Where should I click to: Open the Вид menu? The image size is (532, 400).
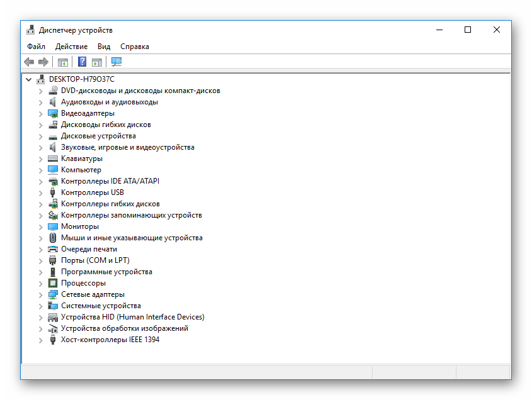[104, 47]
